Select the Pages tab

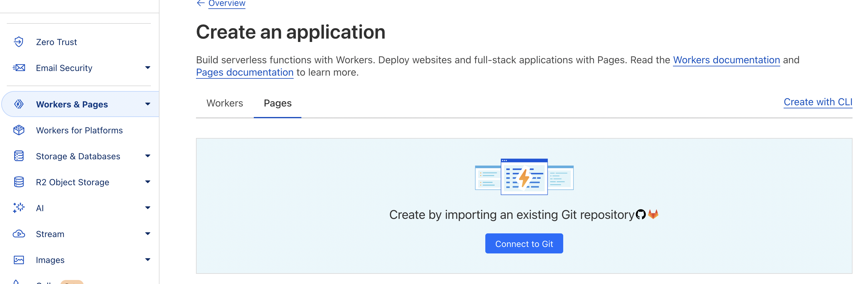point(277,103)
